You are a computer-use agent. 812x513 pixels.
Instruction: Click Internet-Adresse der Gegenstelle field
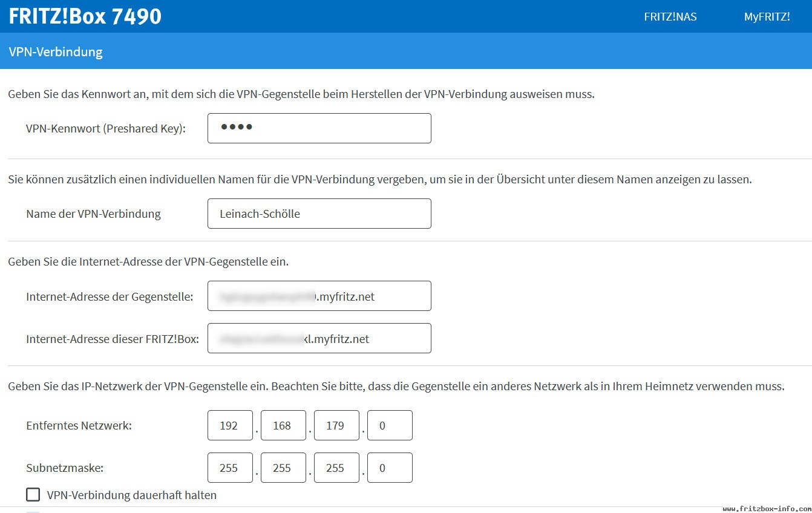[319, 296]
